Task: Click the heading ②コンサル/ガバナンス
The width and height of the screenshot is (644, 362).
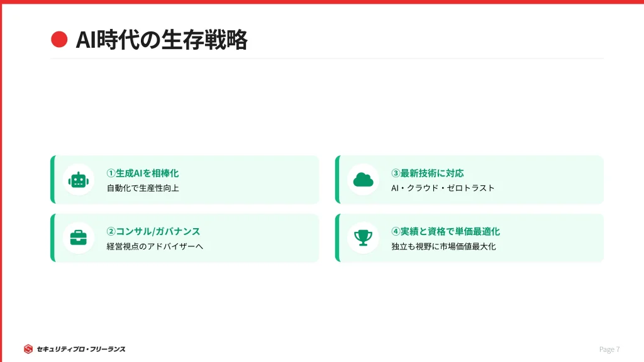Action: [x=153, y=231]
